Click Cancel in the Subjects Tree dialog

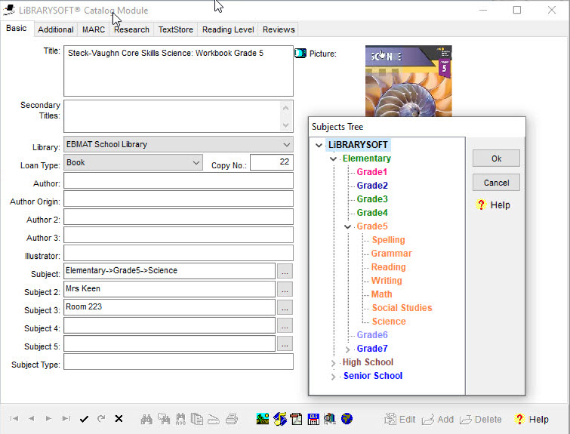point(496,182)
